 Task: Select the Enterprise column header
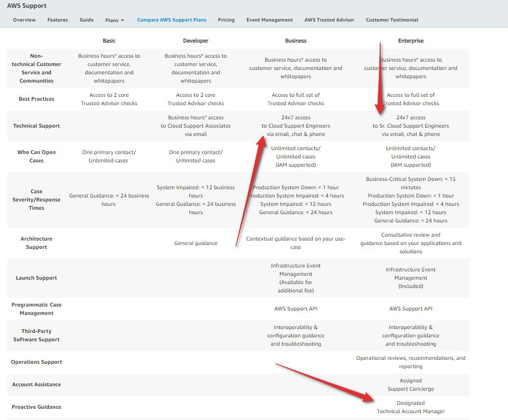click(411, 41)
